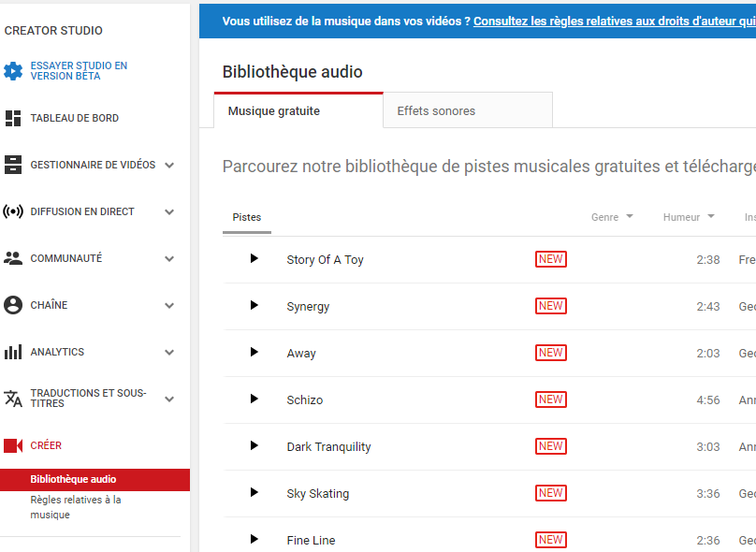756x552 pixels.
Task: Click the Analytics label in sidebar
Action: 57,352
